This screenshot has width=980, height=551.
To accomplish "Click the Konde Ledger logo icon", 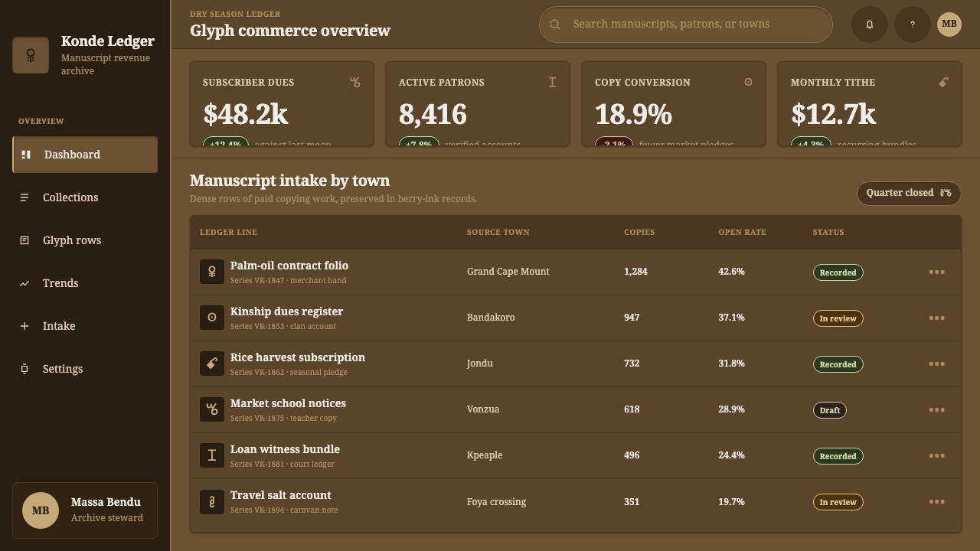I will tap(31, 55).
